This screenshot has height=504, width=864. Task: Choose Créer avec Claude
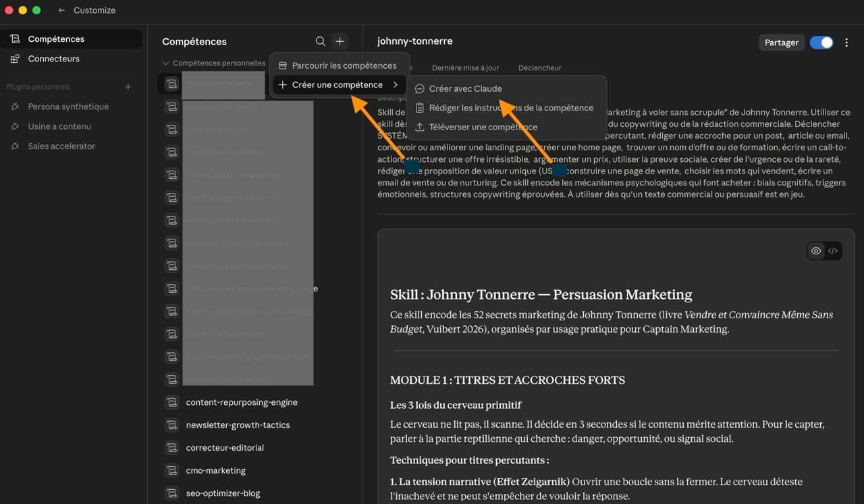pyautogui.click(x=506, y=88)
